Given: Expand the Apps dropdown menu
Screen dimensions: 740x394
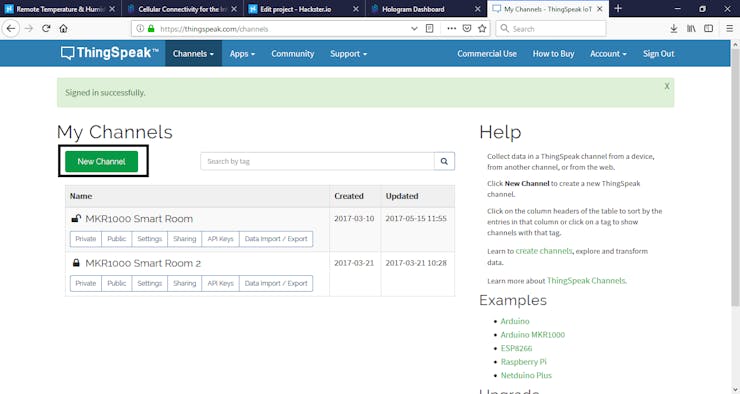Looking at the screenshot, I should [242, 53].
